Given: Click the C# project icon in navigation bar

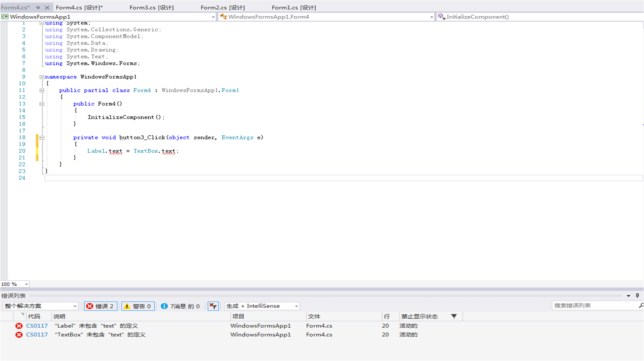Looking at the screenshot, I should (x=5, y=16).
